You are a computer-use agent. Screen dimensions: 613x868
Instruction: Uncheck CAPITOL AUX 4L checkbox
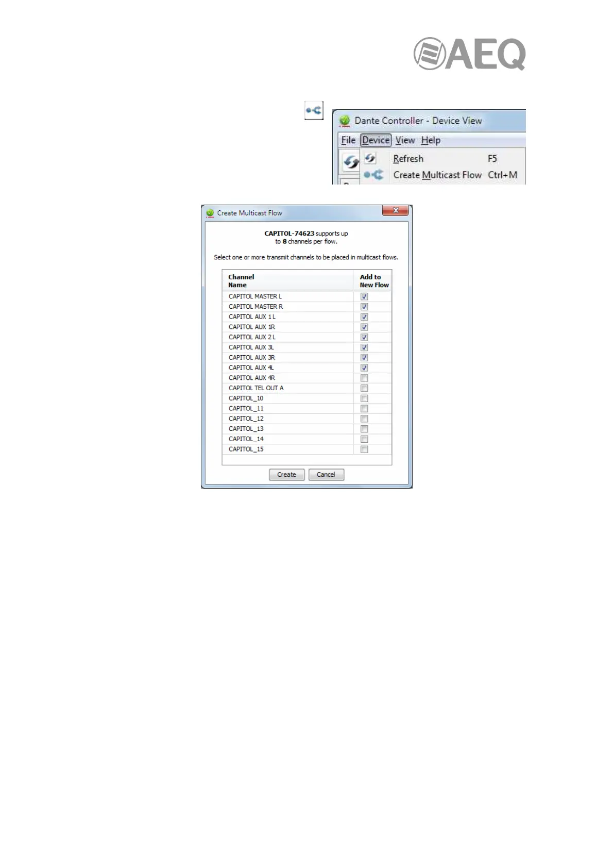pyautogui.click(x=364, y=368)
